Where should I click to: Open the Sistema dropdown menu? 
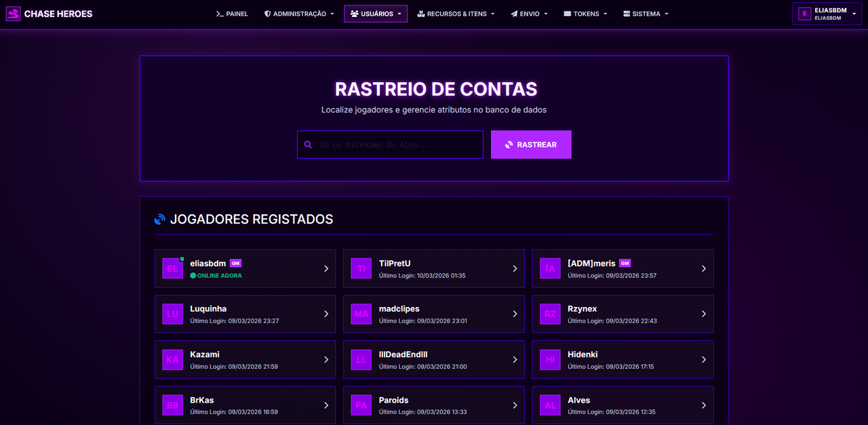coord(646,14)
